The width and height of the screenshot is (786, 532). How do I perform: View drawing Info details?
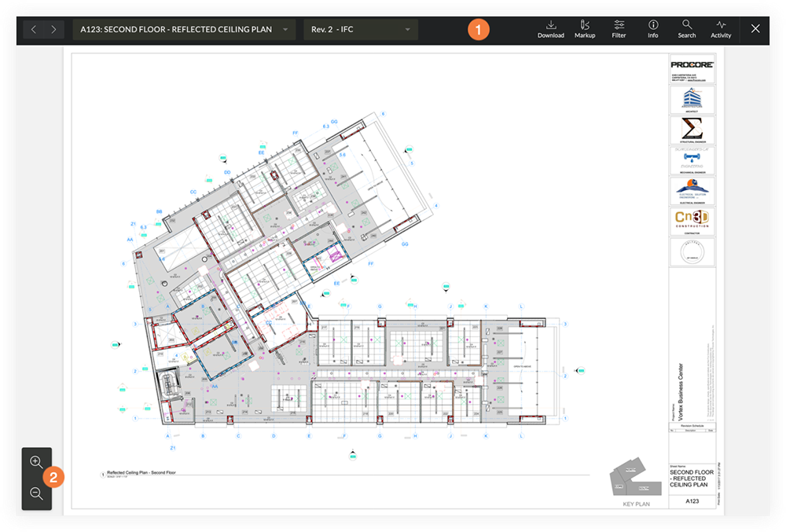pos(652,28)
